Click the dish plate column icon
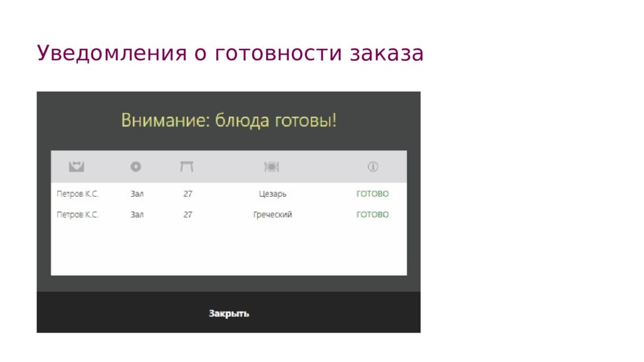The image size is (644, 362). pos(272,167)
